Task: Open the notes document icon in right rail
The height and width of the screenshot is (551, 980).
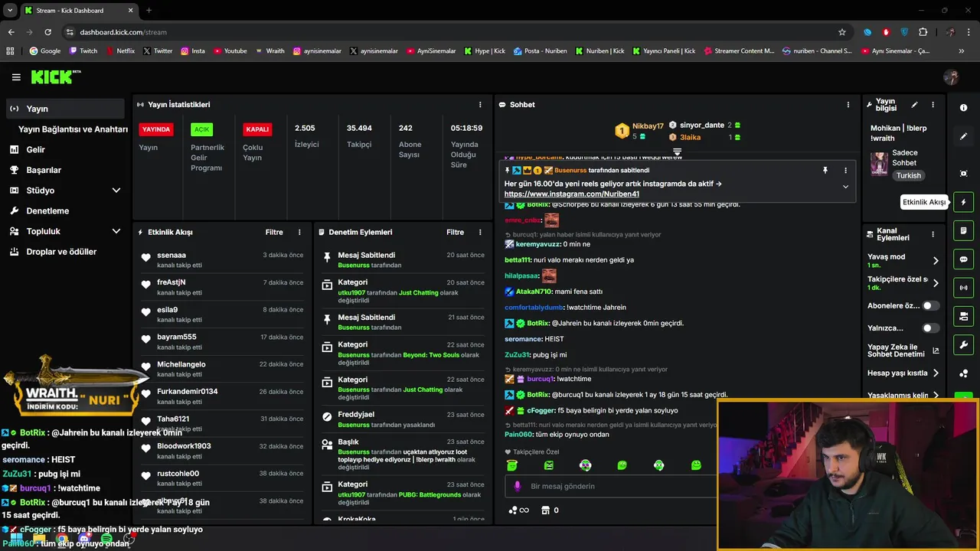Action: coord(963,230)
